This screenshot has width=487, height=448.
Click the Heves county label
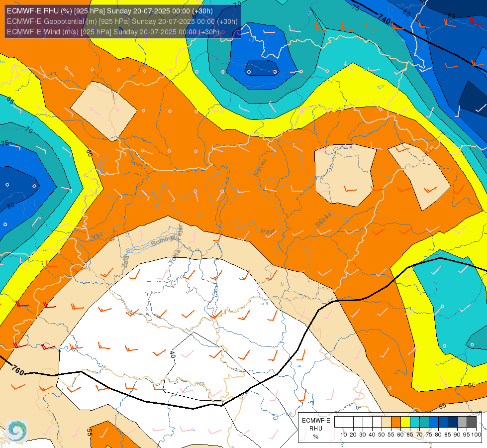260,167
